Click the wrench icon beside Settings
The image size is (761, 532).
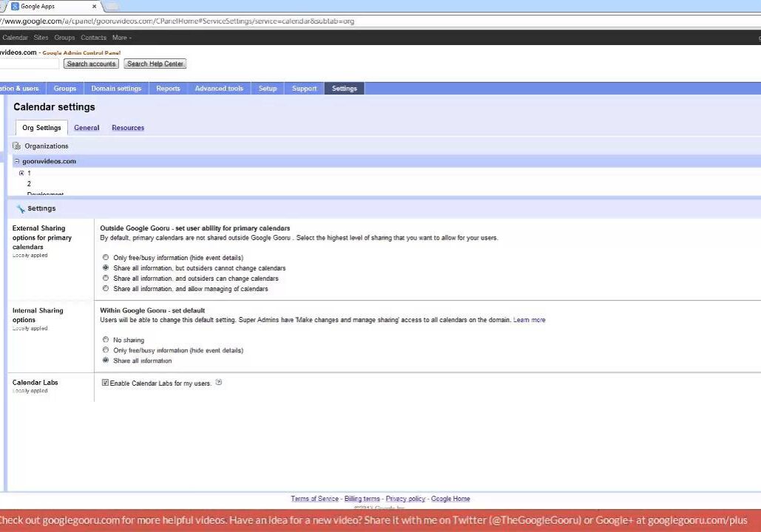21,208
